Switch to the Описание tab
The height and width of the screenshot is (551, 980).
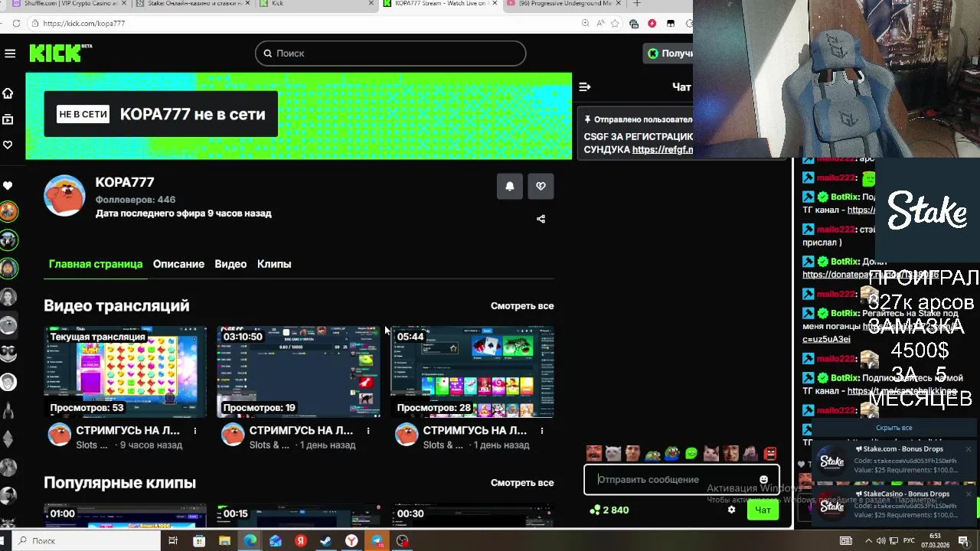point(178,264)
